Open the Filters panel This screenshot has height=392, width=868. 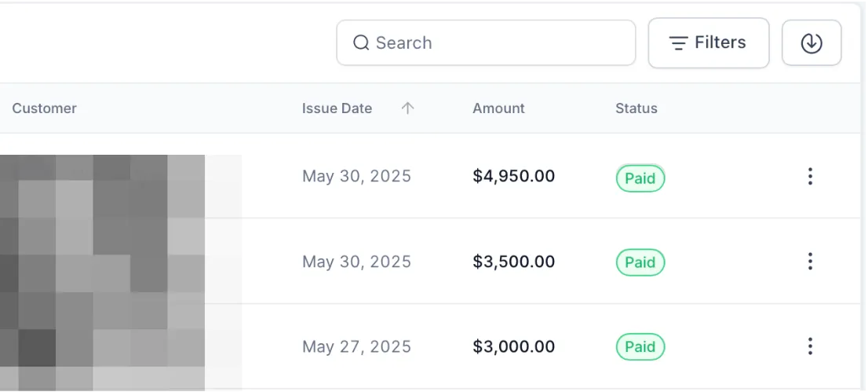tap(708, 43)
